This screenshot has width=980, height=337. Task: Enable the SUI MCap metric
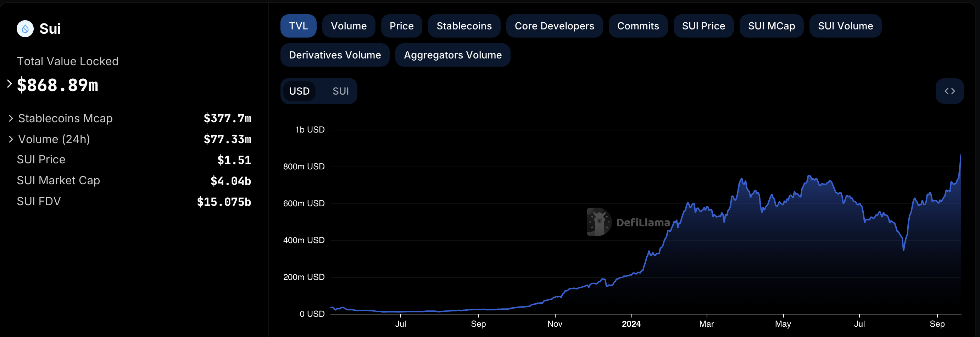coord(771,26)
